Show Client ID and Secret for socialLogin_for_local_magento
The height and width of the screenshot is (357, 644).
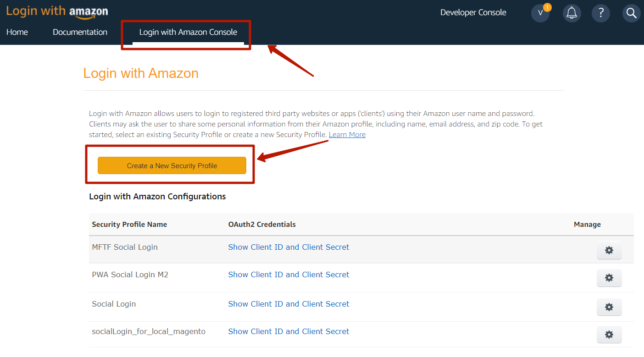pos(289,331)
